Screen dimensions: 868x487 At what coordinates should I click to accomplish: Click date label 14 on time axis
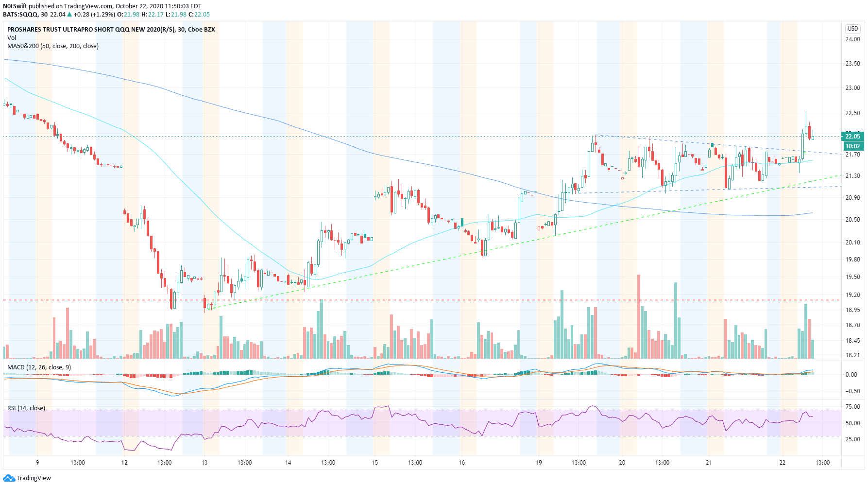tap(288, 463)
